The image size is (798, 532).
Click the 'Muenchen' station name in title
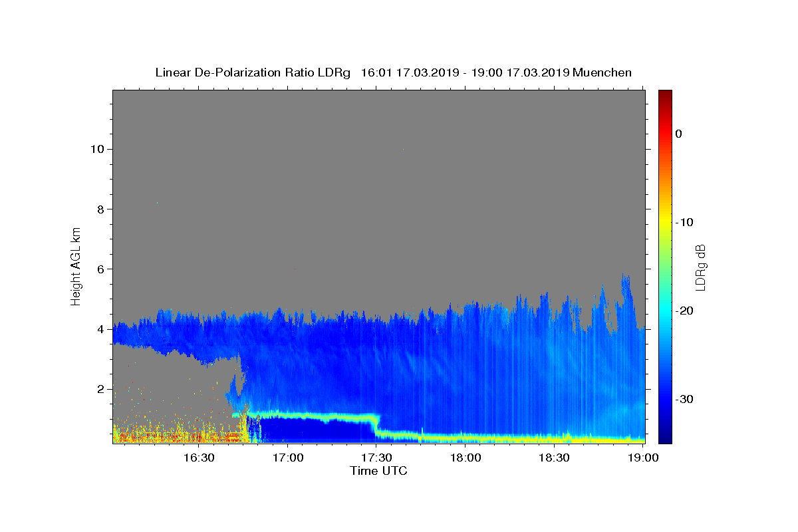coord(602,72)
